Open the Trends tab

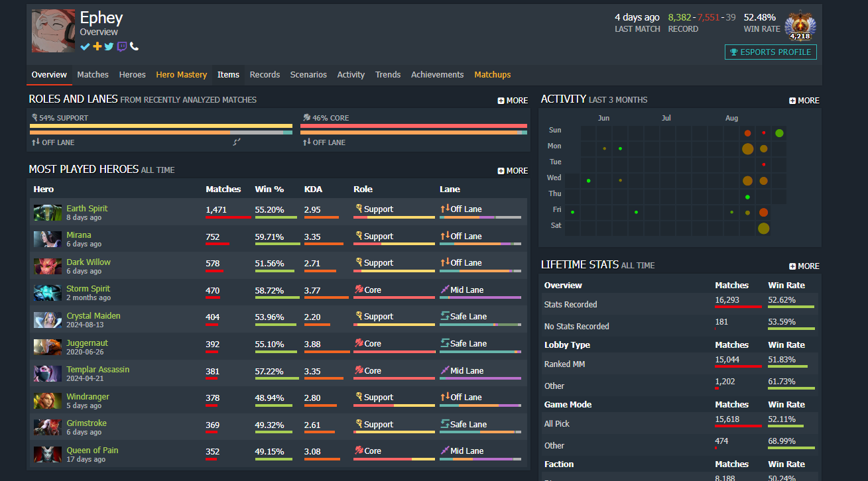point(388,75)
